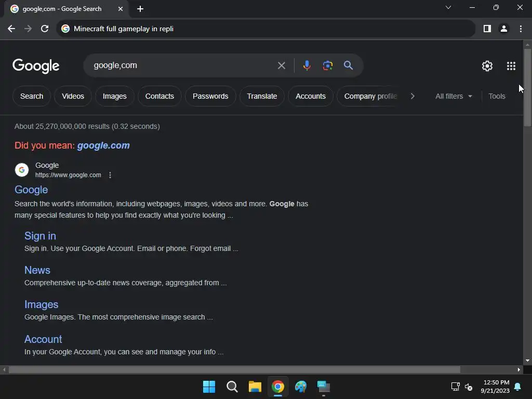
Task: Clear the search box with the X icon
Action: [x=281, y=65]
